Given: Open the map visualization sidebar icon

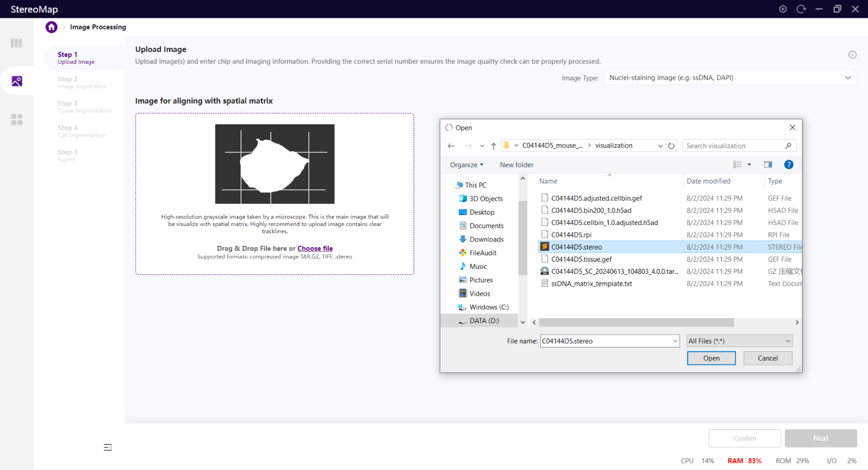Looking at the screenshot, I should (17, 43).
